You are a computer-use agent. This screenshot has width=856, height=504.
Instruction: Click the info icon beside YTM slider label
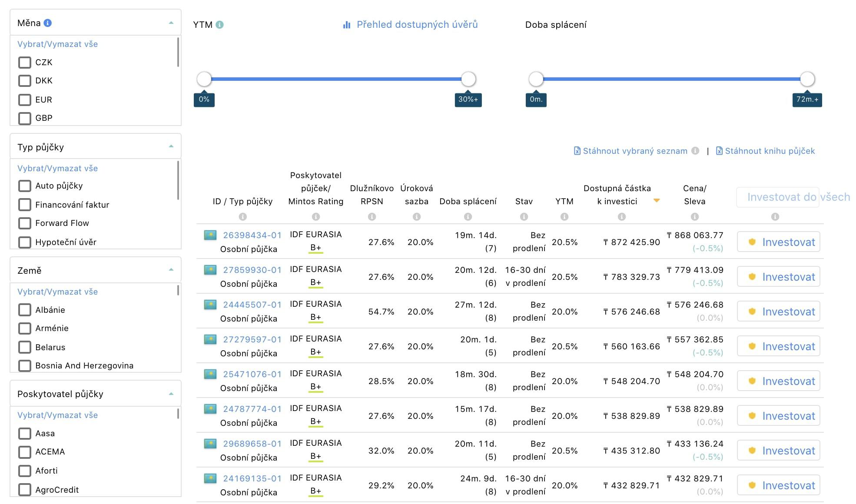pos(220,25)
